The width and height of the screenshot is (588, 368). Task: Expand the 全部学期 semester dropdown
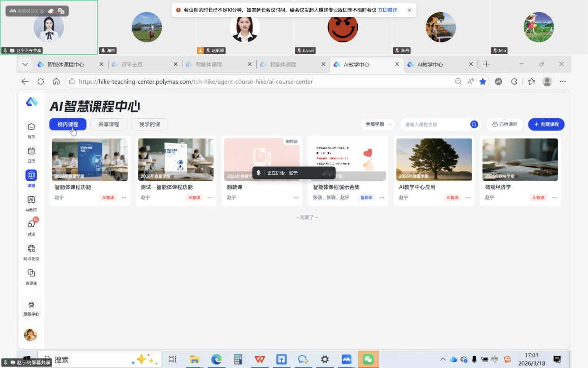377,124
